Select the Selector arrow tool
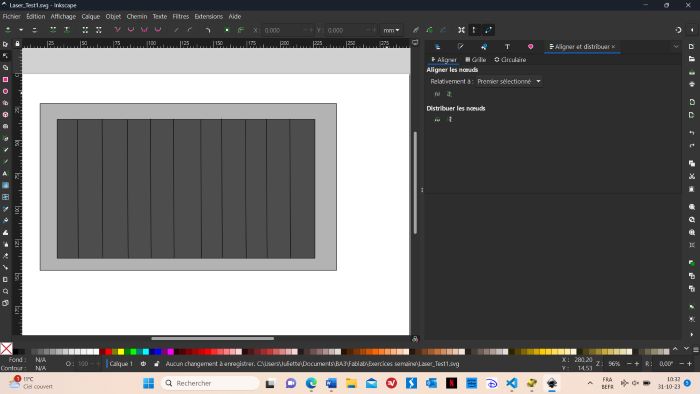This screenshot has height=394, width=700. coord(5,44)
